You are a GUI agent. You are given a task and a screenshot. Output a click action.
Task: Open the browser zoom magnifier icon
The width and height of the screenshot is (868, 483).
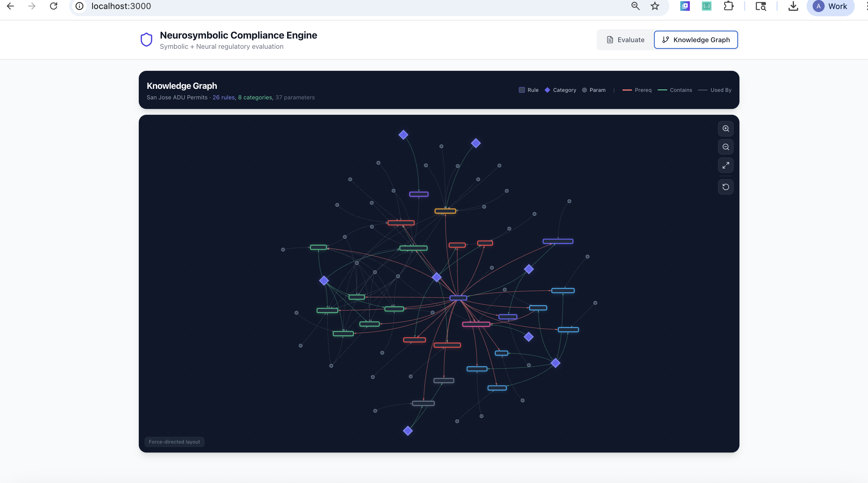tap(635, 6)
